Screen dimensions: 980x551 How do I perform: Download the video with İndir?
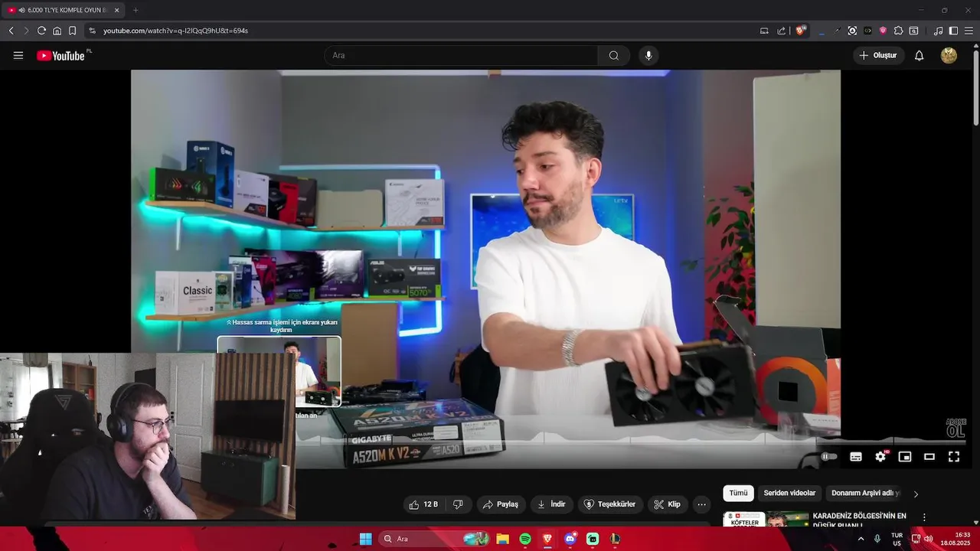[551, 504]
